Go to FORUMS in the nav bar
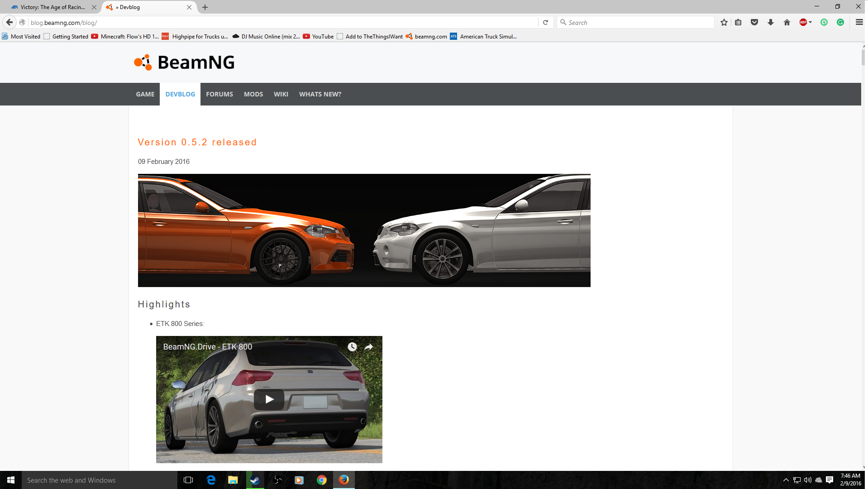 tap(219, 94)
